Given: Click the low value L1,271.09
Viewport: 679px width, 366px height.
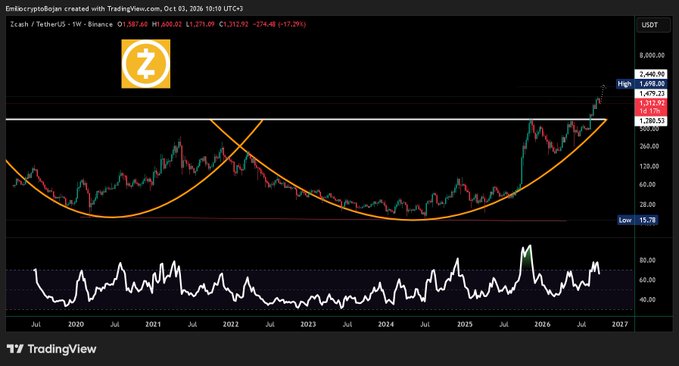Looking at the screenshot, I should point(200,24).
